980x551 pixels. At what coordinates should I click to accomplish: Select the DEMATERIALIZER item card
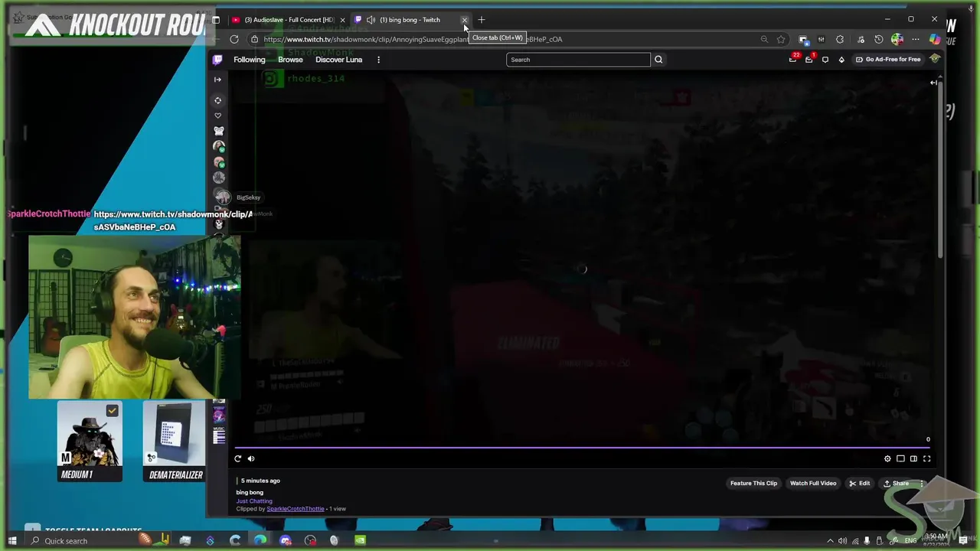point(174,442)
